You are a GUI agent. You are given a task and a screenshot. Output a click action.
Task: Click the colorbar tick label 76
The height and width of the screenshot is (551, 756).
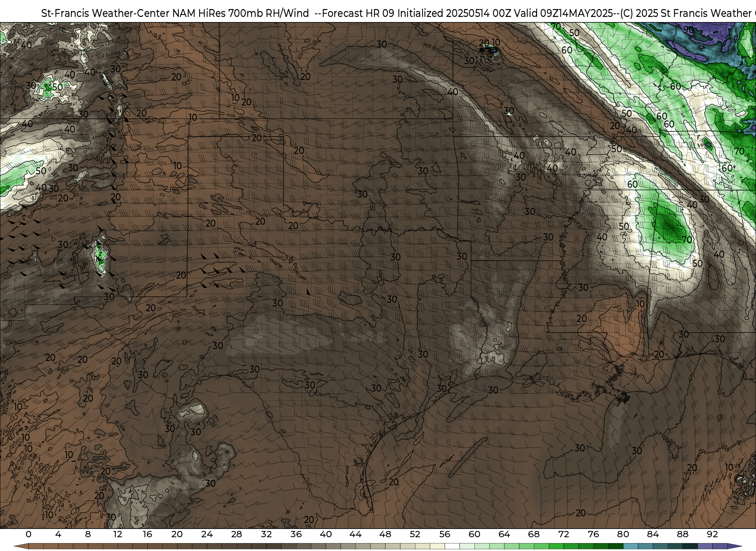(x=593, y=534)
